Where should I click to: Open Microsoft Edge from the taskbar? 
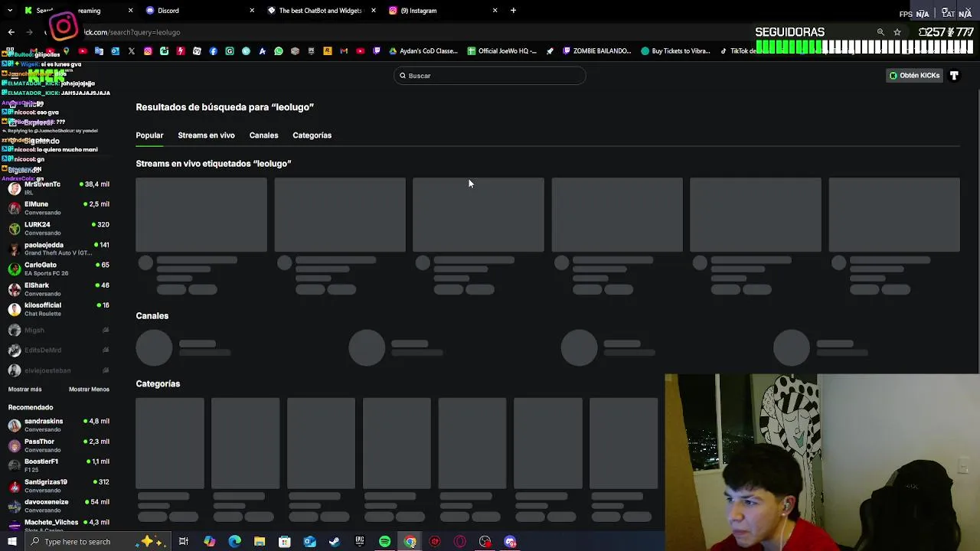pyautogui.click(x=234, y=542)
